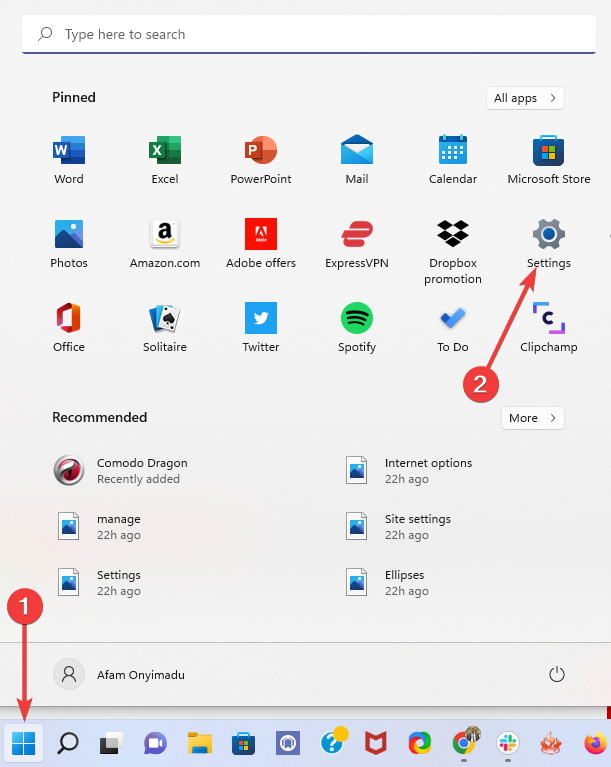Open the Mail app icon
The height and width of the screenshot is (767, 611).
357,160
